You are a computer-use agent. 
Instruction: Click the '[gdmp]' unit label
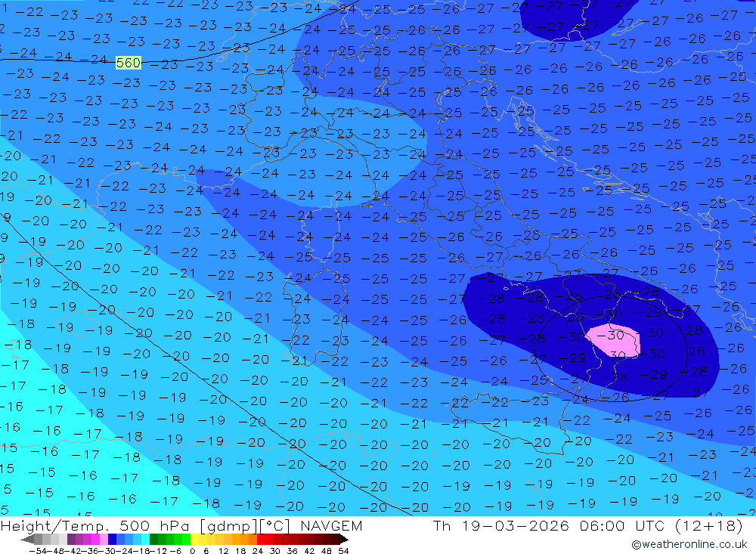click(x=228, y=525)
